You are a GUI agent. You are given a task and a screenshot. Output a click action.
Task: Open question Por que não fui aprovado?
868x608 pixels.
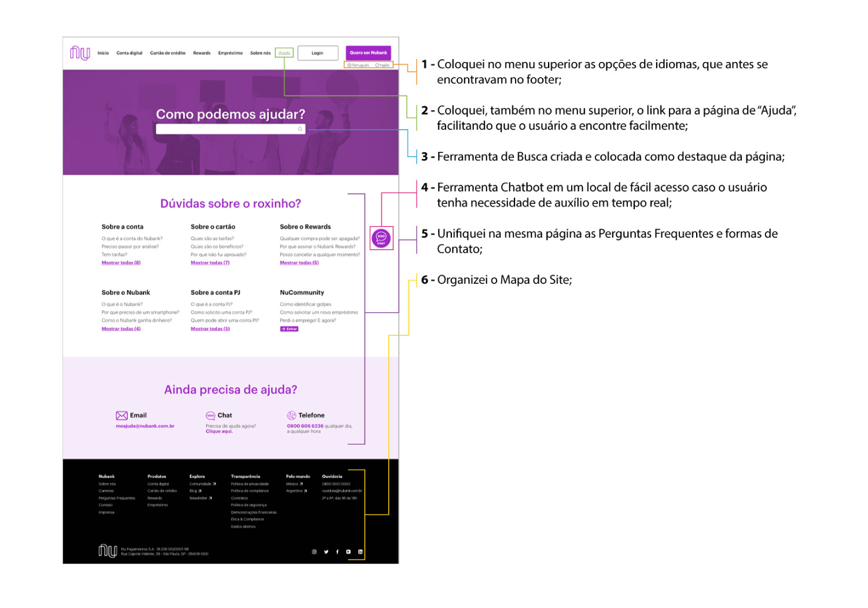[x=219, y=255]
